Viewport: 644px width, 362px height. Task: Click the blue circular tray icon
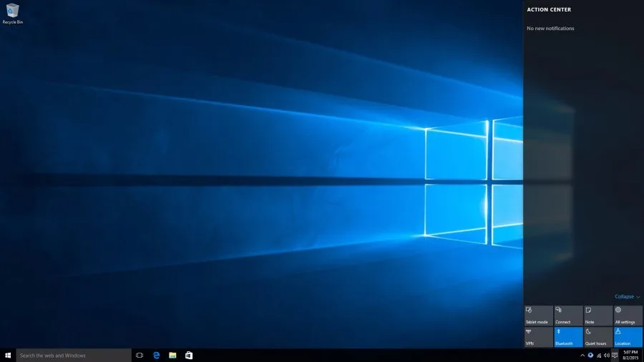coord(590,356)
